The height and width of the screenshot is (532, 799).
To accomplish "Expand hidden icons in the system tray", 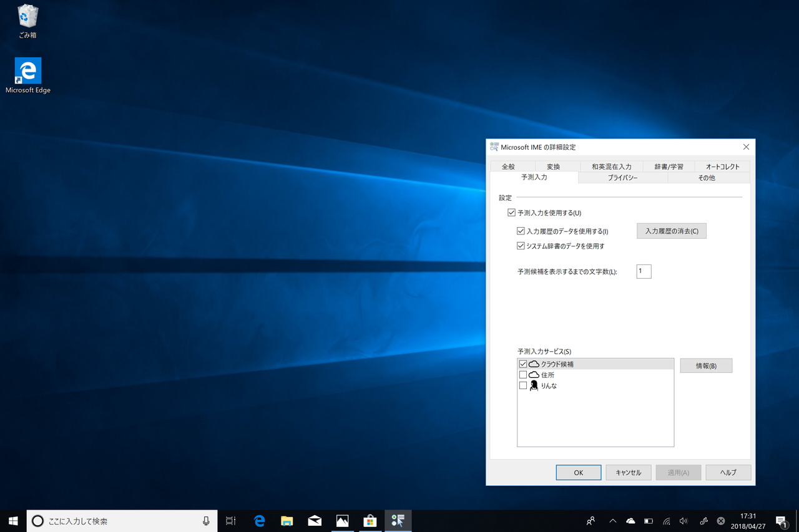I will pos(612,521).
